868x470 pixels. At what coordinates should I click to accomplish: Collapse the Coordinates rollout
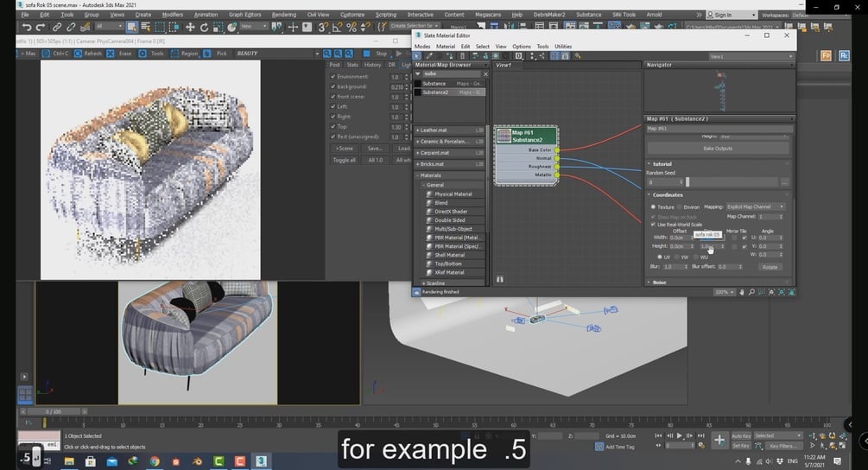[667, 195]
